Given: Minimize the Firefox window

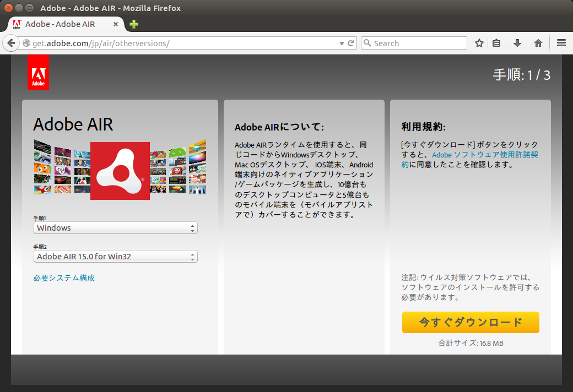Looking at the screenshot, I should coord(19,8).
